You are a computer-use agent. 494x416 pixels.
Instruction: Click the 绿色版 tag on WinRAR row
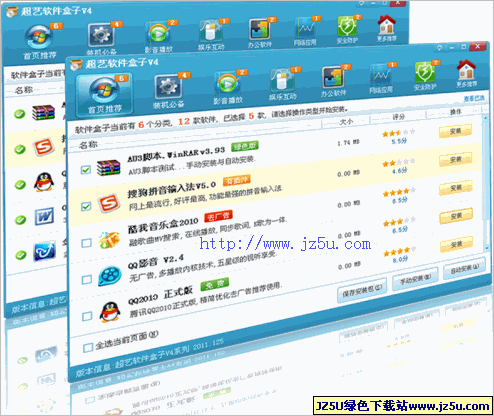(245, 146)
